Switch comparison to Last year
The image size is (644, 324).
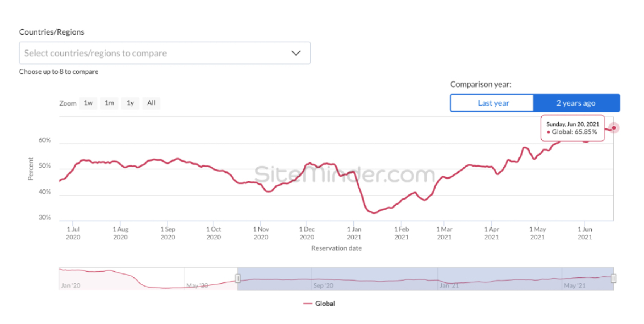tap(493, 103)
